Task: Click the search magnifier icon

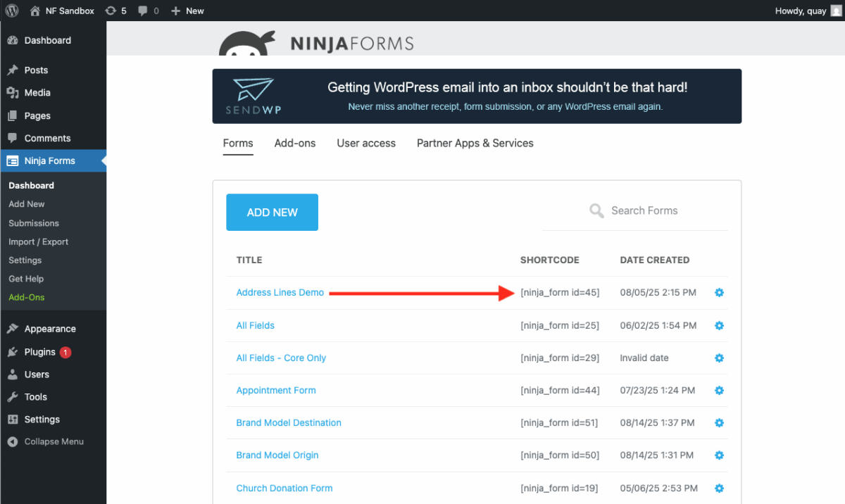Action: (x=596, y=210)
